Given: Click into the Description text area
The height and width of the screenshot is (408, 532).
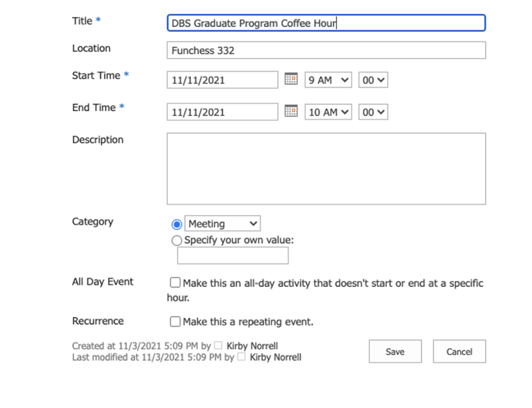Looking at the screenshot, I should pyautogui.click(x=326, y=168).
